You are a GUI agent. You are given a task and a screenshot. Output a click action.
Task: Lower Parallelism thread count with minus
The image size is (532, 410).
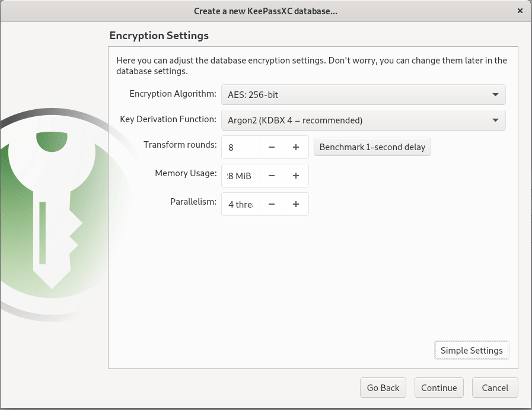[x=272, y=204]
